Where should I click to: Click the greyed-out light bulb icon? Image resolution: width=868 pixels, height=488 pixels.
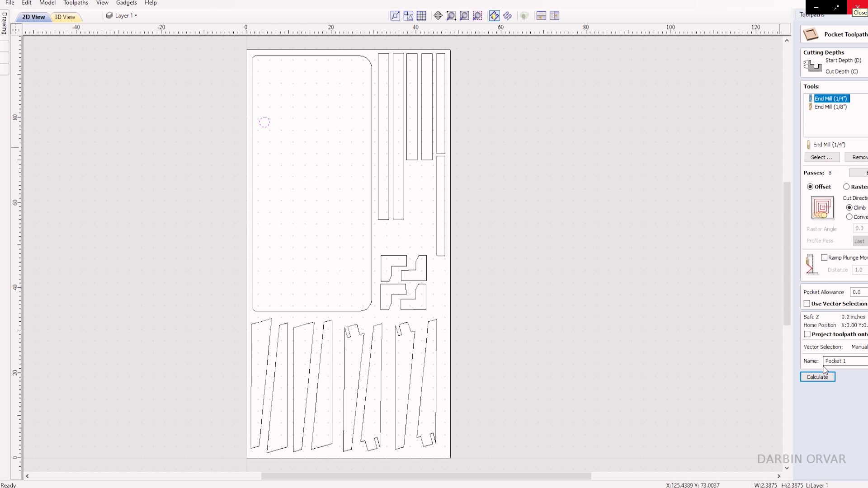tap(524, 16)
